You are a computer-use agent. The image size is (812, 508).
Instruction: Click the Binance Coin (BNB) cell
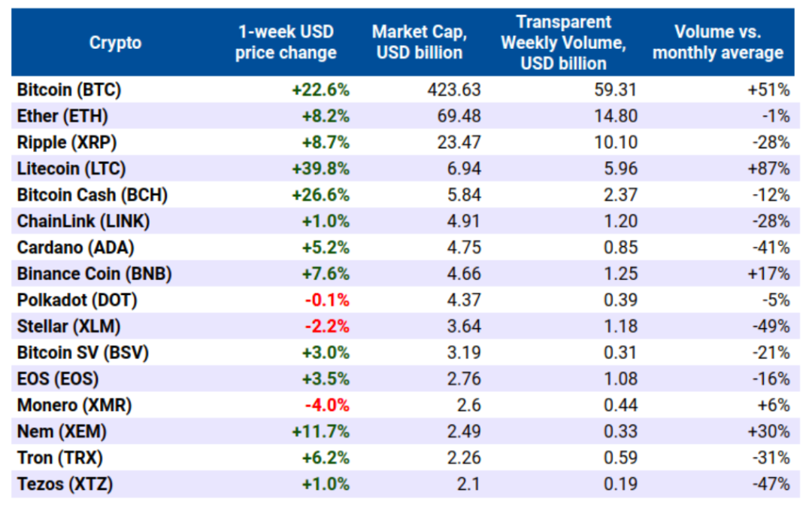point(94,274)
